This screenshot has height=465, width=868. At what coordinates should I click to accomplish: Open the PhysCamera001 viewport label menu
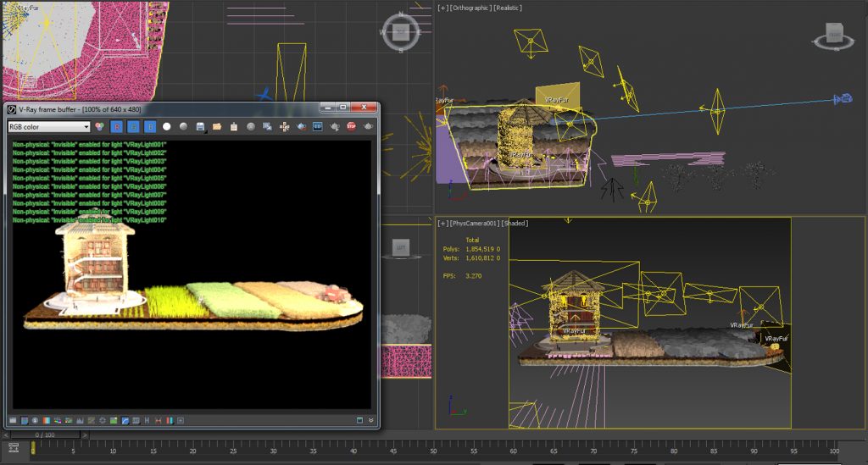(x=474, y=224)
